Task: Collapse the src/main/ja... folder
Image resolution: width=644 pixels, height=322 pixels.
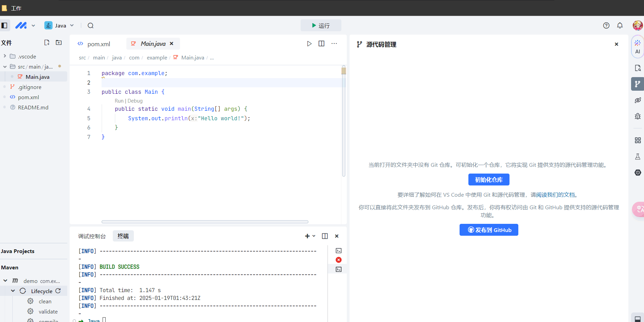Action: [5, 67]
